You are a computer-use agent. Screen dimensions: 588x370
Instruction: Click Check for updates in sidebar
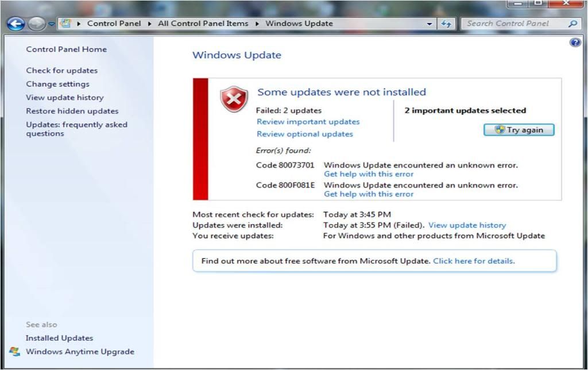coord(61,71)
